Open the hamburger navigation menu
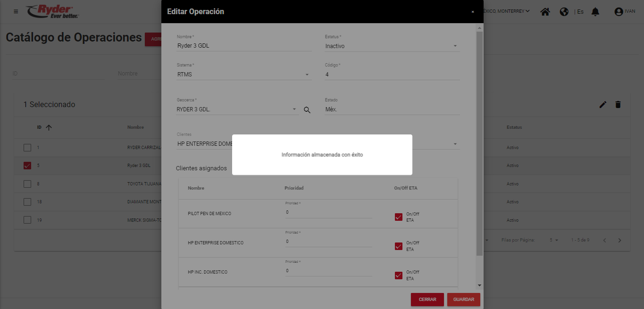 [x=16, y=11]
